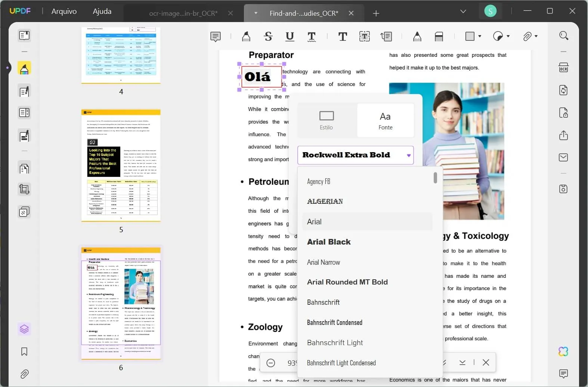
Task: Switch to the Estilo tab
Action: click(x=326, y=120)
